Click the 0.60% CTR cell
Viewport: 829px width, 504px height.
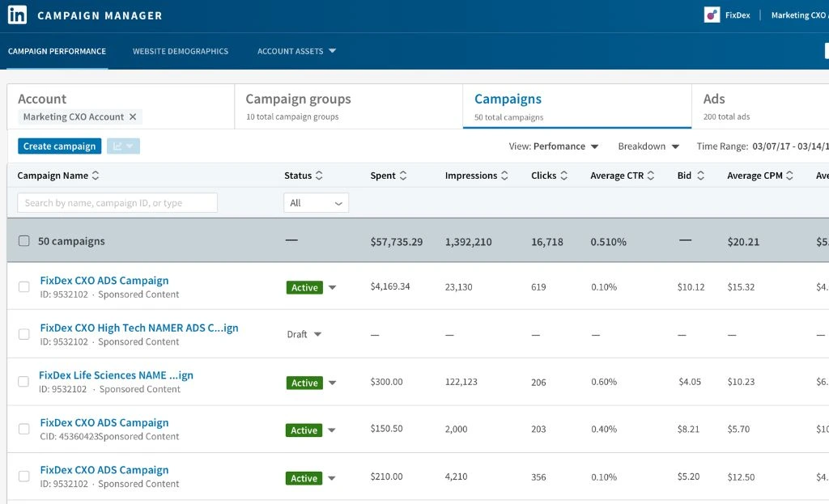(x=604, y=381)
